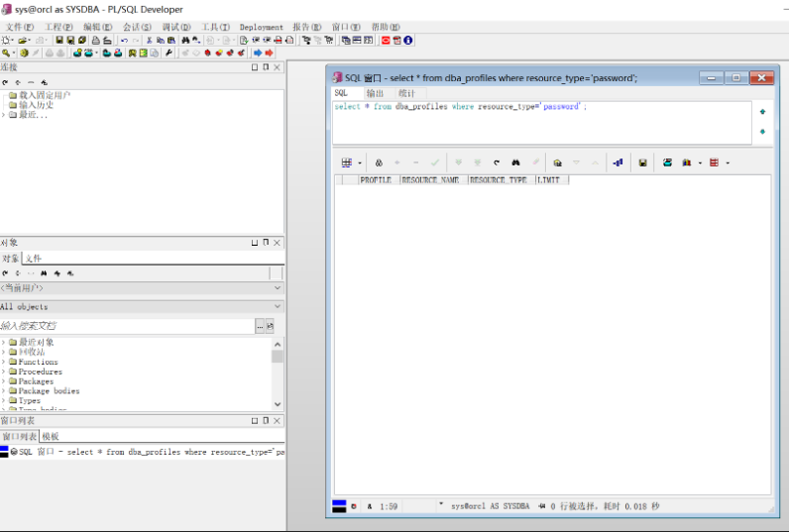Open the 文件 menu
Image resolution: width=789 pixels, height=532 pixels.
[x=20, y=27]
